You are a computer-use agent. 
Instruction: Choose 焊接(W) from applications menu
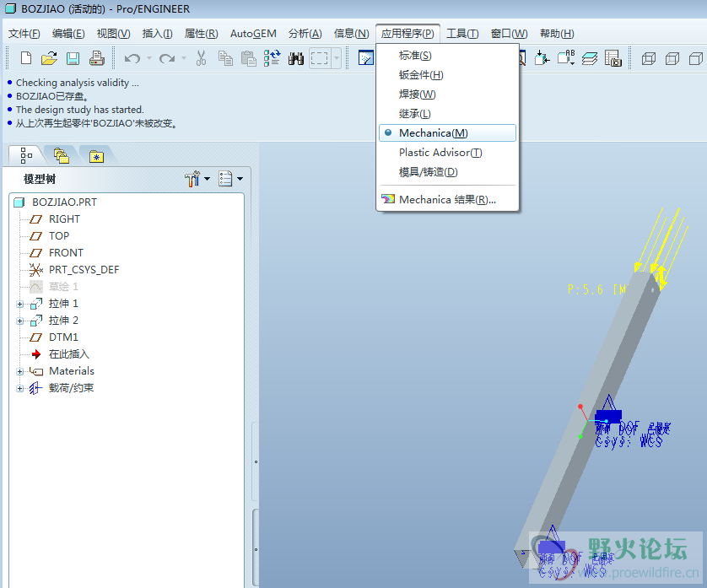click(447, 94)
